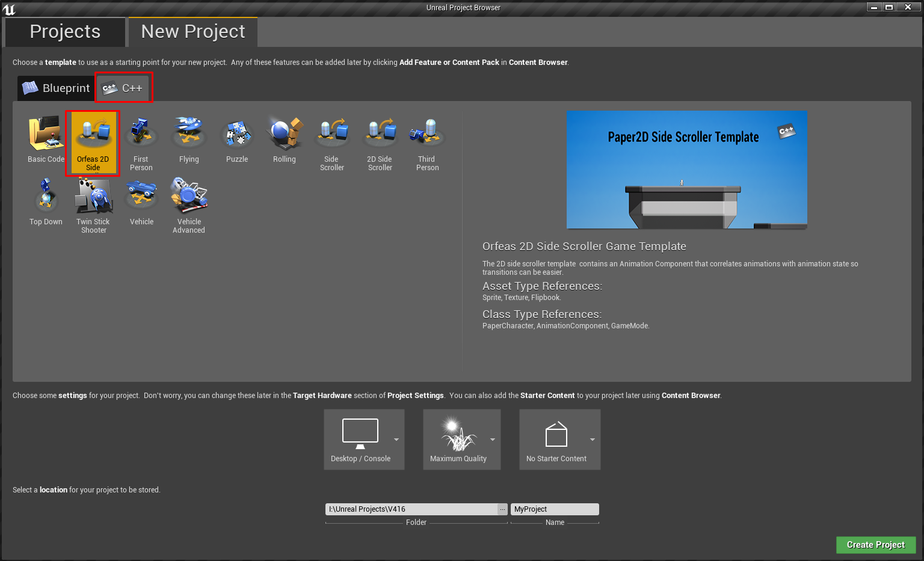Image resolution: width=924 pixels, height=561 pixels.
Task: Browse for folder with the ellipsis button
Action: (x=502, y=509)
